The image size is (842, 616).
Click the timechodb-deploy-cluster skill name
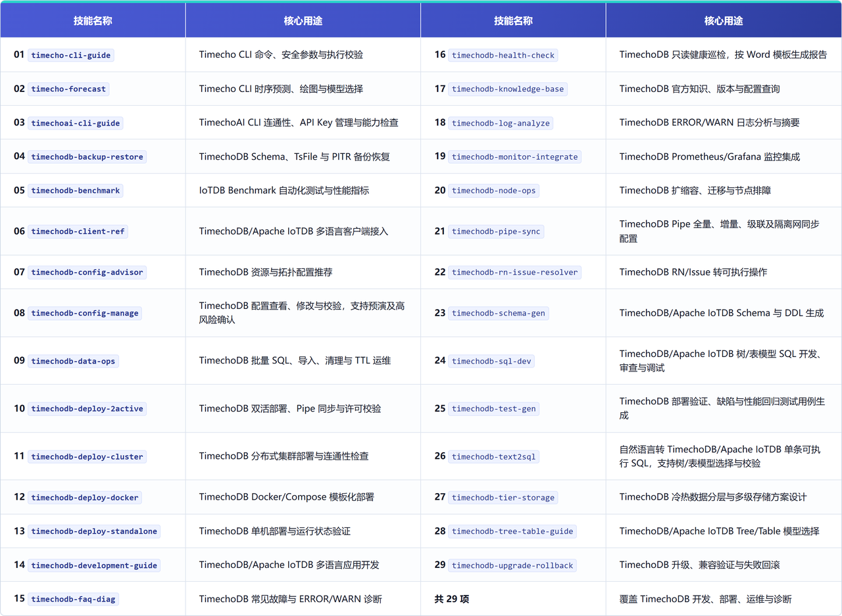click(x=87, y=457)
